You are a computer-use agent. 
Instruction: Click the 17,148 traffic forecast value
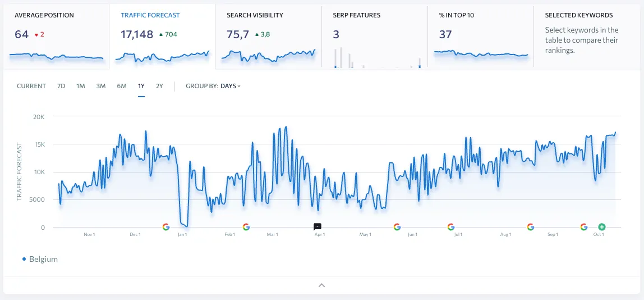(x=137, y=34)
